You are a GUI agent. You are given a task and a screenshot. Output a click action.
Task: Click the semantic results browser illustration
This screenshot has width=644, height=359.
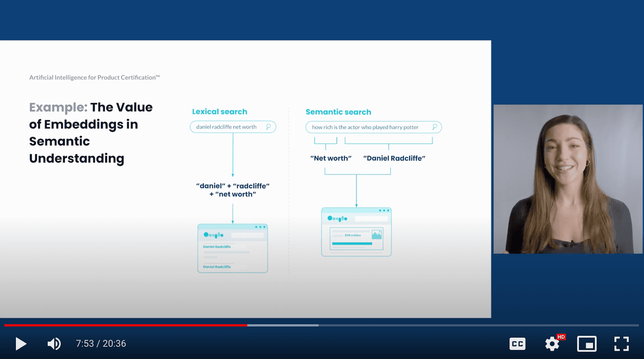(x=356, y=232)
